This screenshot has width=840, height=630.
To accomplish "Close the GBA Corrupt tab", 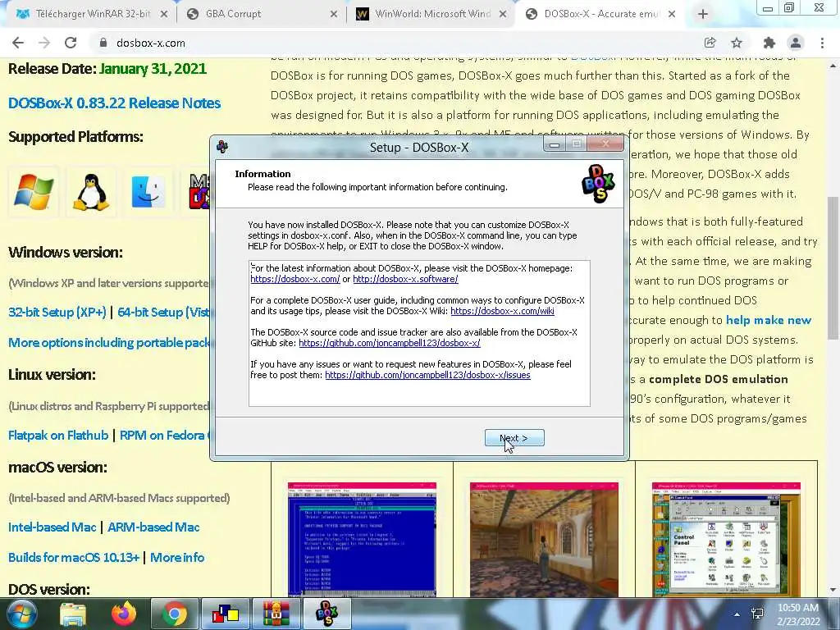I will pos(334,14).
